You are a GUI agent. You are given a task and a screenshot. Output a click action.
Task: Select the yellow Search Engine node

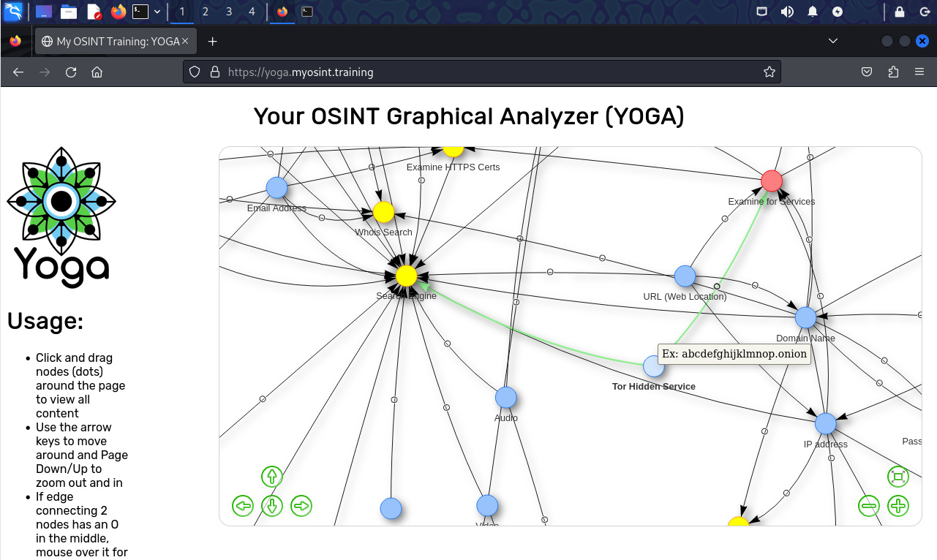(406, 276)
